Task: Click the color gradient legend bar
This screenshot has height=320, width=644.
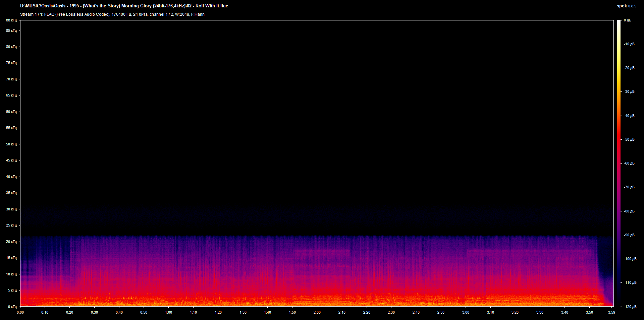Action: coord(619,164)
